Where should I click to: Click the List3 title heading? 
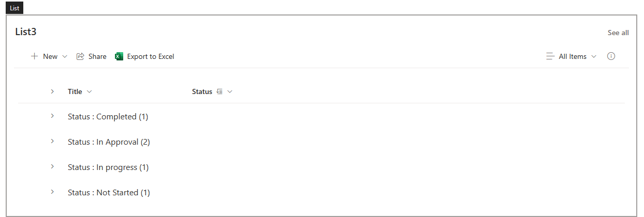tap(25, 32)
